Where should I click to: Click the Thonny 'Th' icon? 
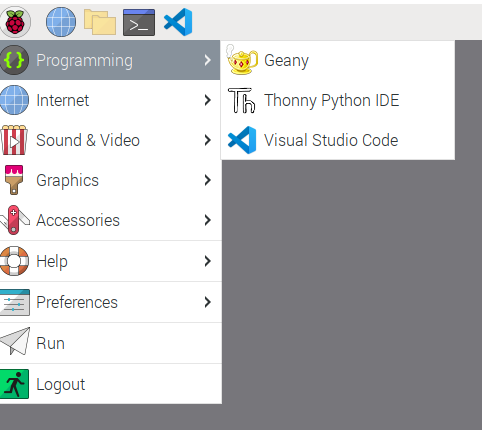pyautogui.click(x=242, y=100)
